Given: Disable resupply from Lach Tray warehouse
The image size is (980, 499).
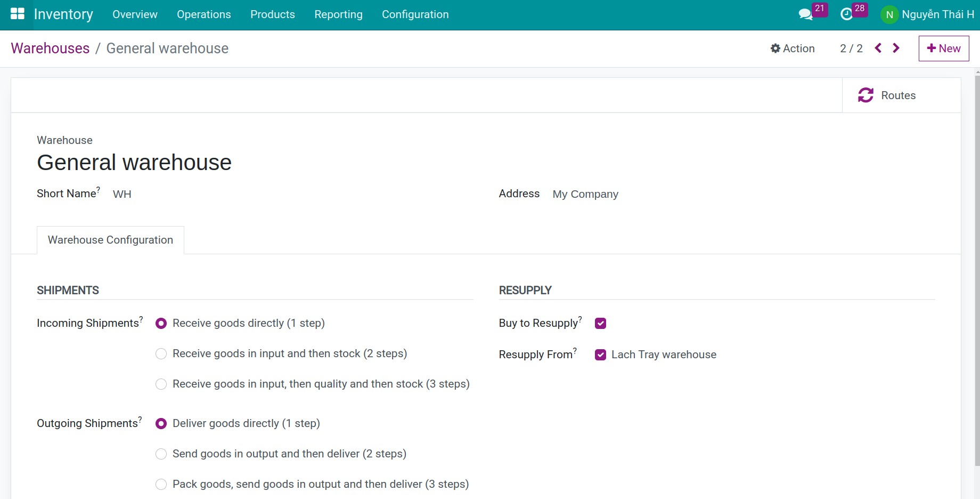Looking at the screenshot, I should pyautogui.click(x=600, y=355).
